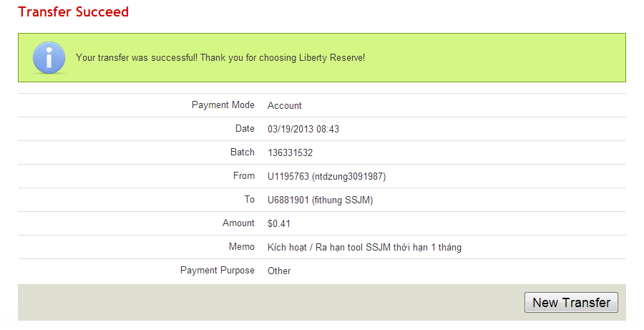Screen dimensions: 644x330
Task: Click the Transfer Succeed heading
Action: click(74, 12)
